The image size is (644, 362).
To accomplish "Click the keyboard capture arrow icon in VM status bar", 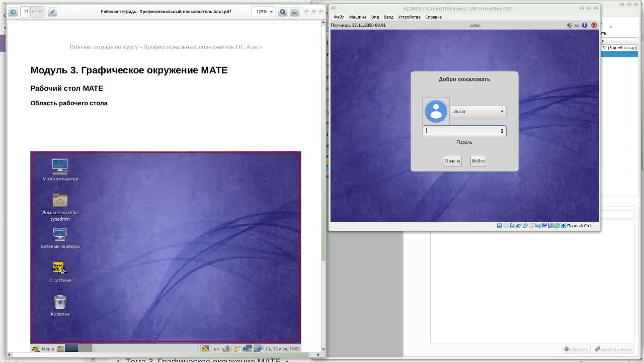I will [x=563, y=226].
